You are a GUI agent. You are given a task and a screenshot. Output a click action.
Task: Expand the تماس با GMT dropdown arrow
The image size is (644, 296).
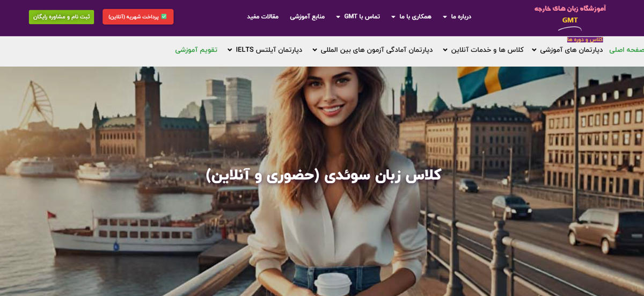(x=338, y=17)
